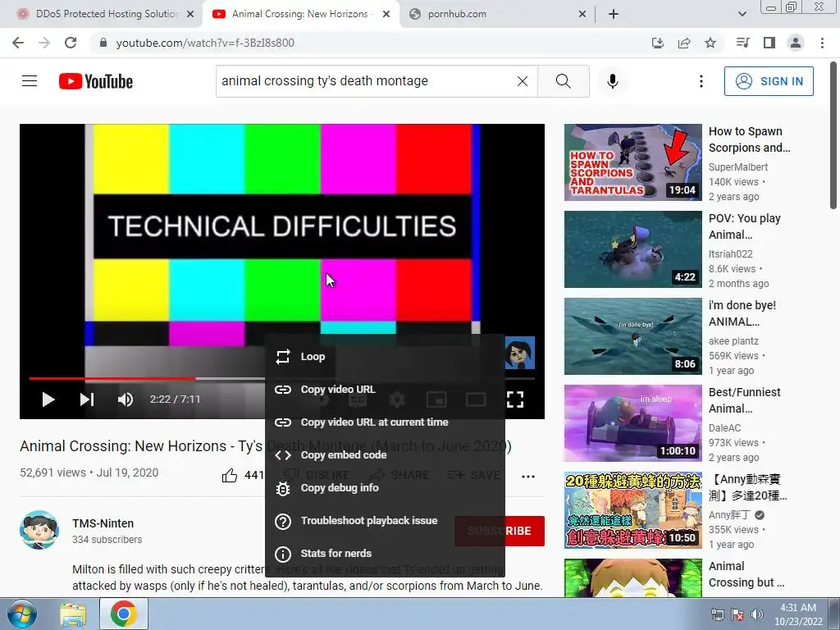Open the YouTube hamburger guide menu
The image size is (840, 630).
tap(30, 81)
